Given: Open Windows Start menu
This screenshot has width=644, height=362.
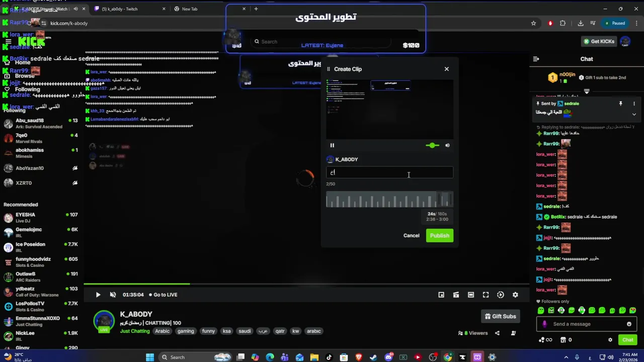Looking at the screenshot, I should click(149, 357).
